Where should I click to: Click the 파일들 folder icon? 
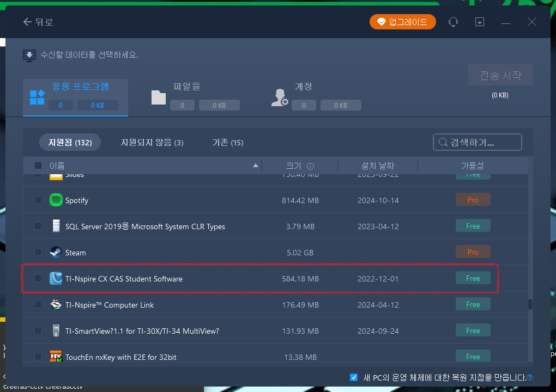(x=158, y=96)
